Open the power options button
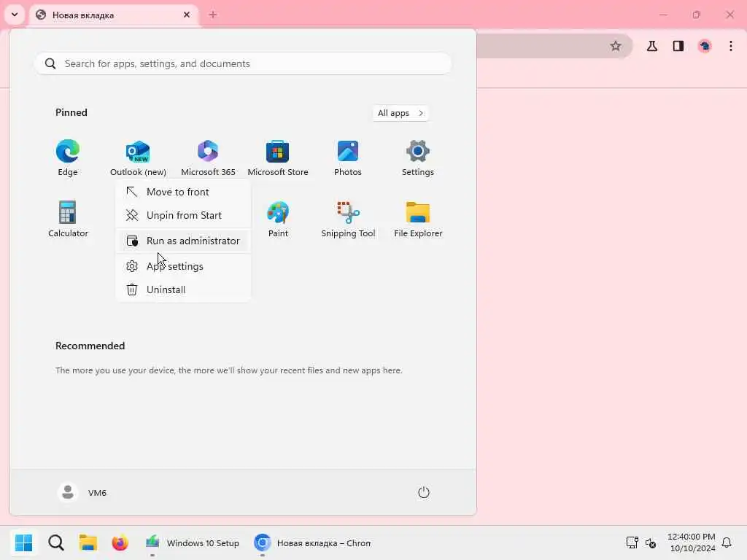The image size is (747, 560). click(x=424, y=492)
